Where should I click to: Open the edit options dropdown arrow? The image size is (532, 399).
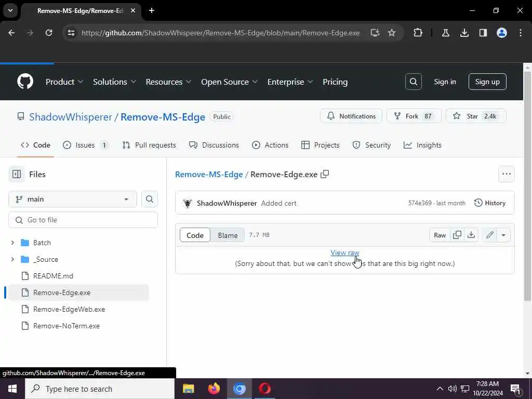503,235
